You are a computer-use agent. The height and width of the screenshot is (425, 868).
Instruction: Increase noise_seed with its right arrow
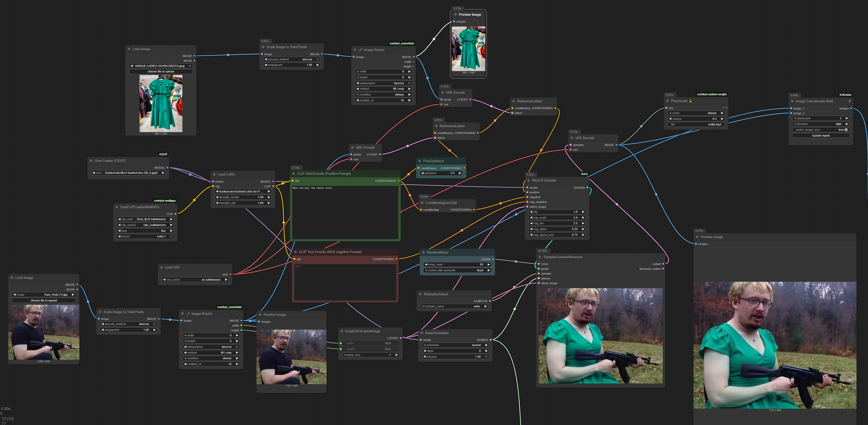(x=489, y=264)
